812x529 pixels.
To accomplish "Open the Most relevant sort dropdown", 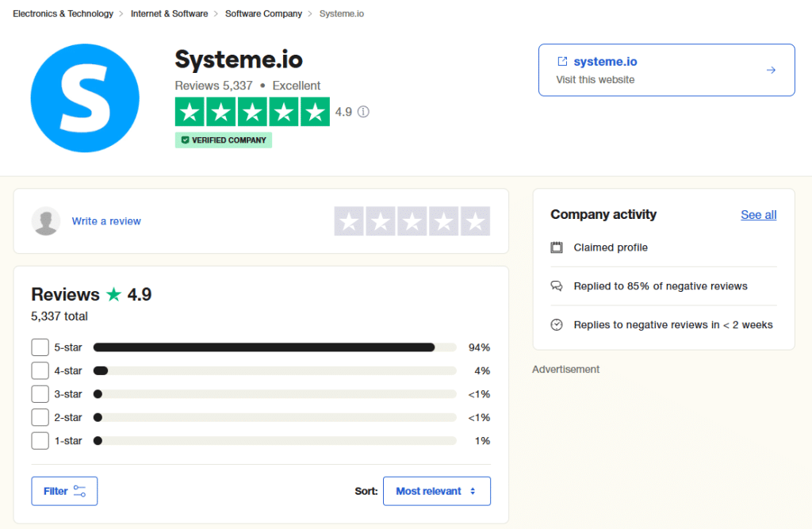I will (x=437, y=491).
